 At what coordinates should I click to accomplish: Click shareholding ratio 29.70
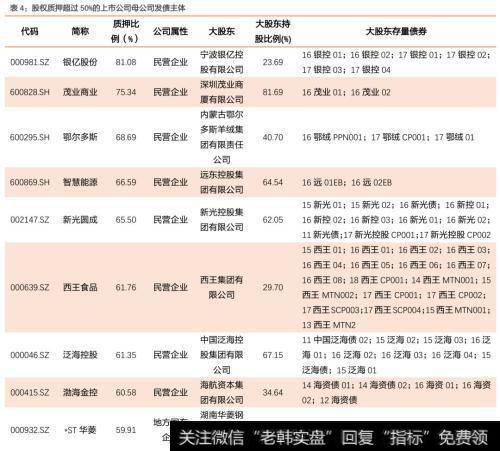(273, 287)
